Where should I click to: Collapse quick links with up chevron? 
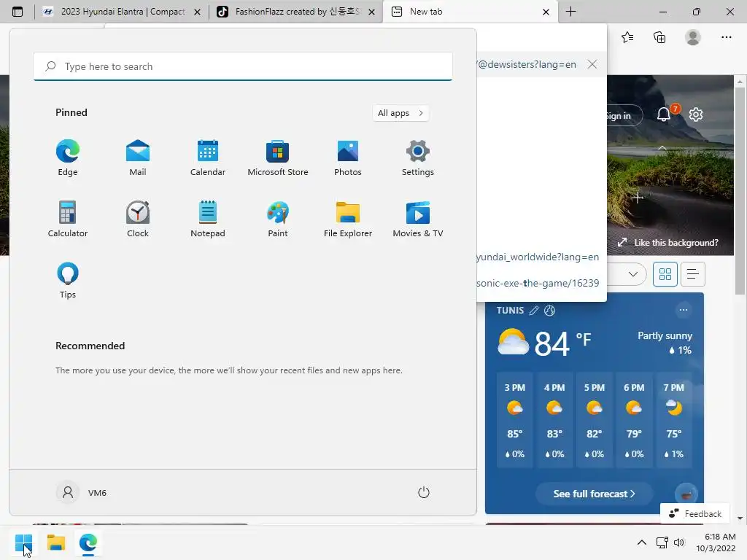[x=662, y=148]
